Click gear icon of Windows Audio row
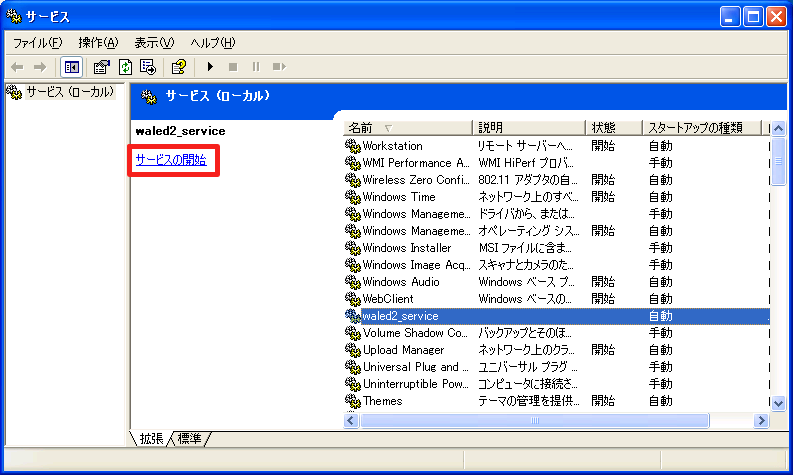 (353, 282)
